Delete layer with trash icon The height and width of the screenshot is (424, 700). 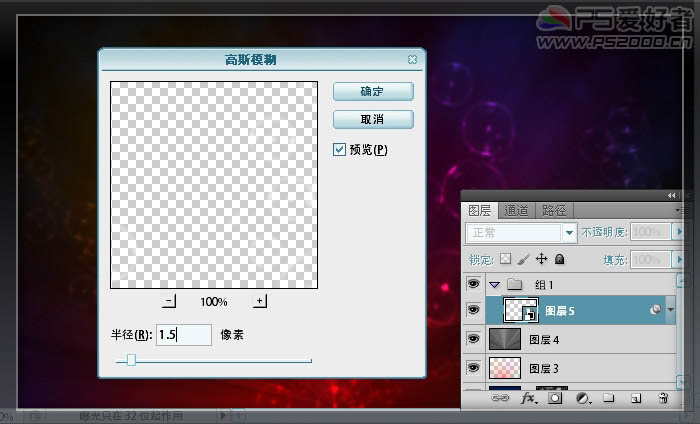662,398
